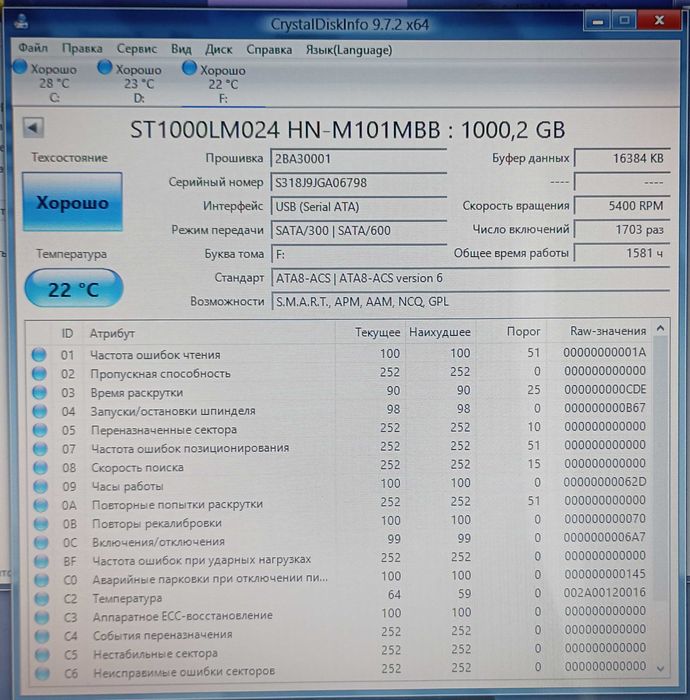This screenshot has width=690, height=700.
Task: Select the row Запуски/остановки шпинделя
Action: click(341, 410)
